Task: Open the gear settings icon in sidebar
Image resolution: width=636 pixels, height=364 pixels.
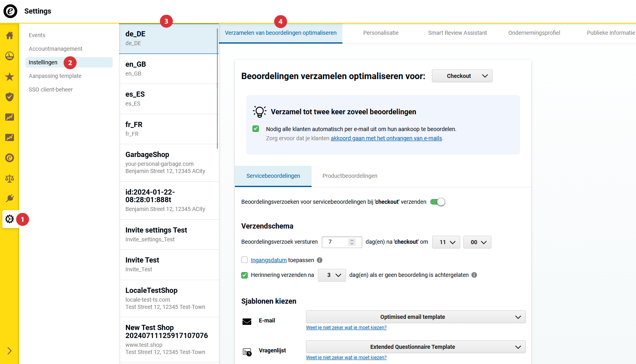Action: tap(10, 219)
